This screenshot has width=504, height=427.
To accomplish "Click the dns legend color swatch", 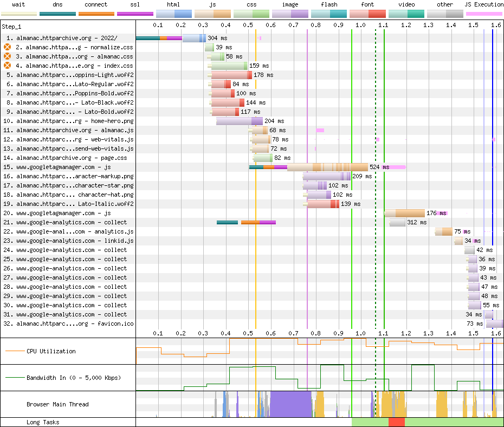I will [57, 14].
